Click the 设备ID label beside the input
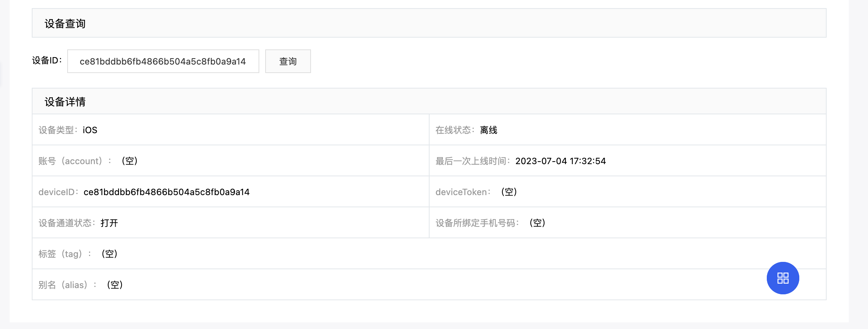 point(47,60)
